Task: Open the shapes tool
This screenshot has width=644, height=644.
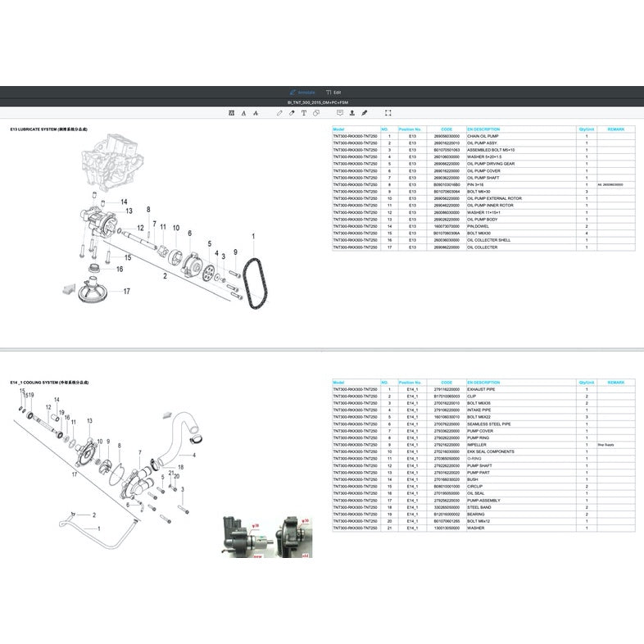Action: pyautogui.click(x=316, y=113)
